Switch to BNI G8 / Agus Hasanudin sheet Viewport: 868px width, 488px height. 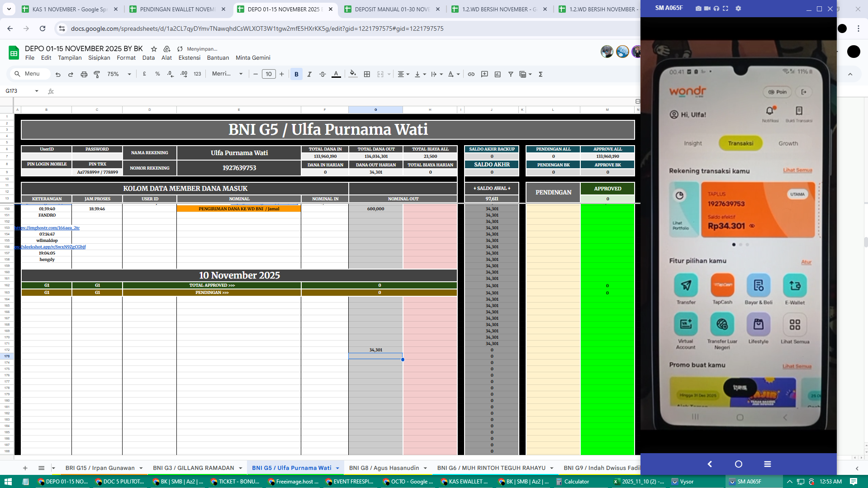pyautogui.click(x=384, y=468)
